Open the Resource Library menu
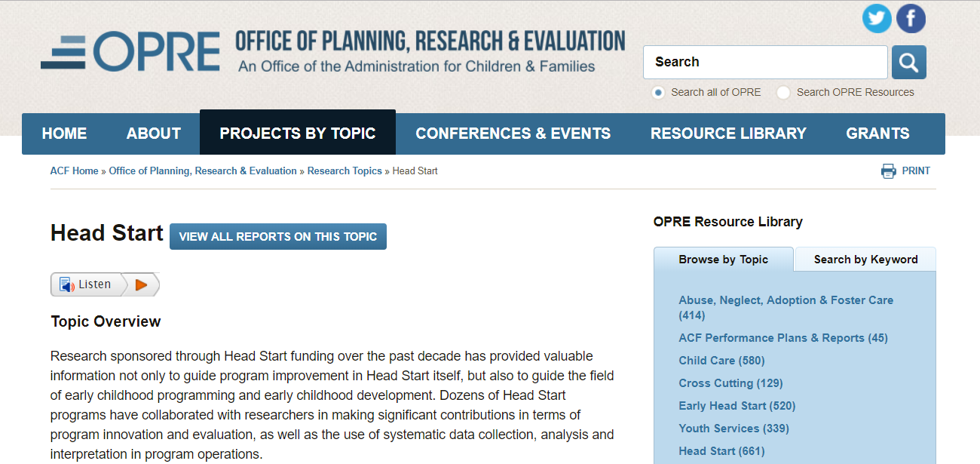Screen dimensions: 980x464 pyautogui.click(x=728, y=134)
